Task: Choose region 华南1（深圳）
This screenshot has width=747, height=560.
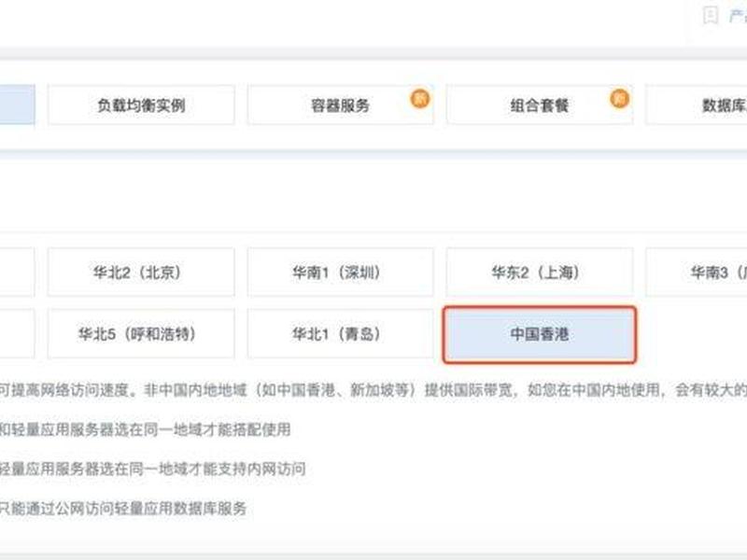Action: 340,273
